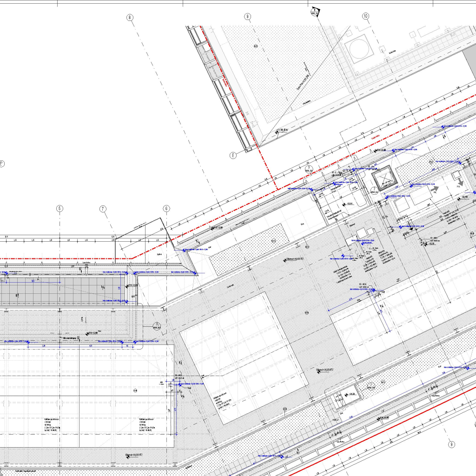The height and width of the screenshot is (476, 476).
Task: Select grid axis bubble 7
Action: (x=103, y=209)
